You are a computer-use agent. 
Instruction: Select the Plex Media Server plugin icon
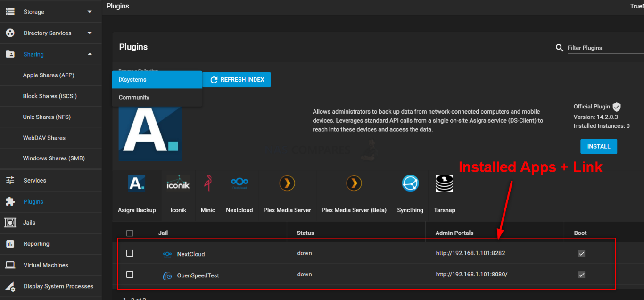287,183
